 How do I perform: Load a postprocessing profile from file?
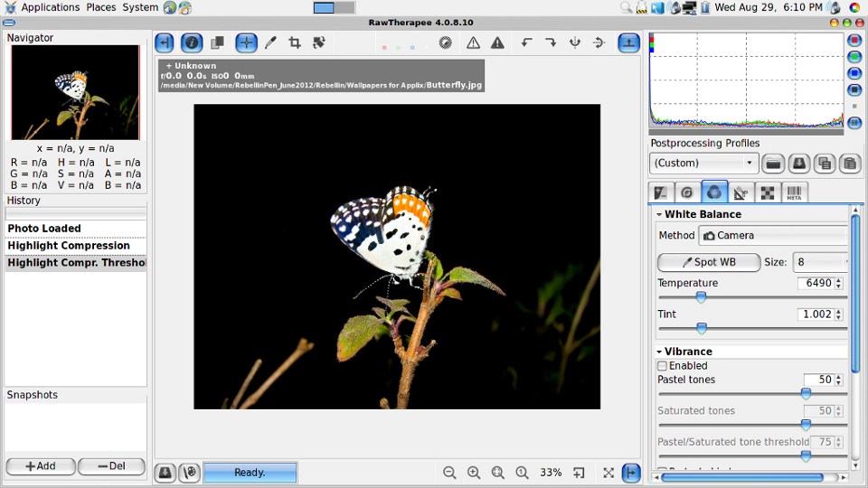click(773, 164)
